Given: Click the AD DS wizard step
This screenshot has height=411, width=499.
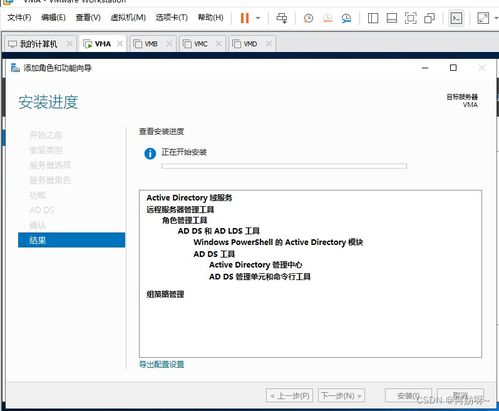Looking at the screenshot, I should point(42,210).
